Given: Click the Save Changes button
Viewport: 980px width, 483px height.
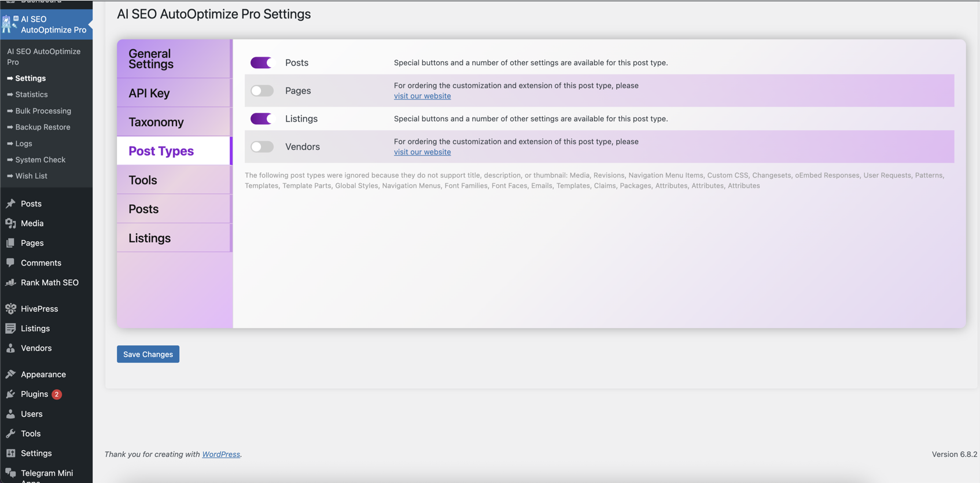Looking at the screenshot, I should pyautogui.click(x=148, y=354).
